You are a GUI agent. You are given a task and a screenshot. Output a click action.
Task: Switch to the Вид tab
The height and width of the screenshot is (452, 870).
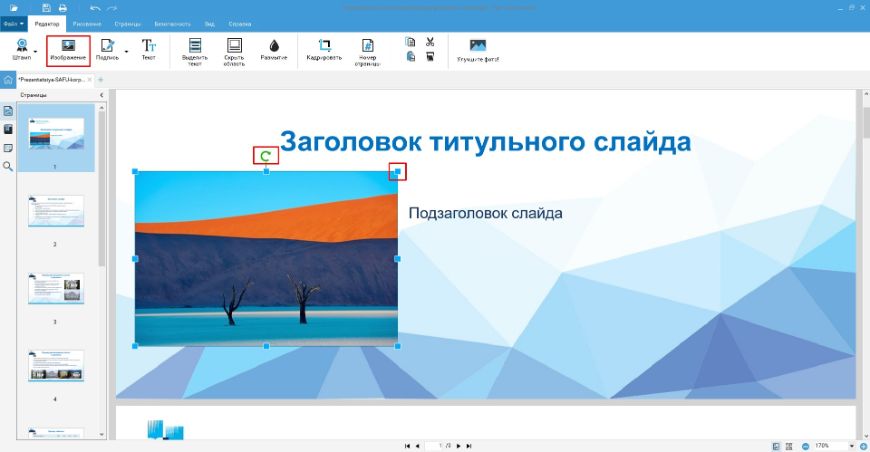click(210, 24)
